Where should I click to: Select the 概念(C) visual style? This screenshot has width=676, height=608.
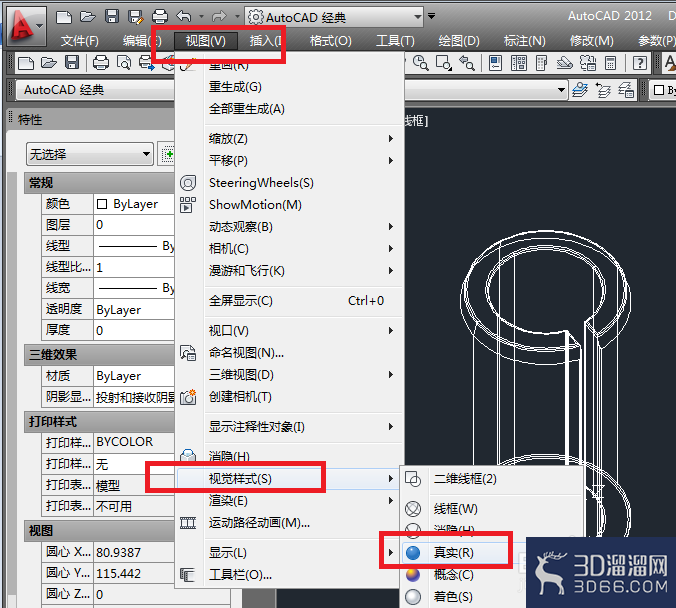coord(464,575)
